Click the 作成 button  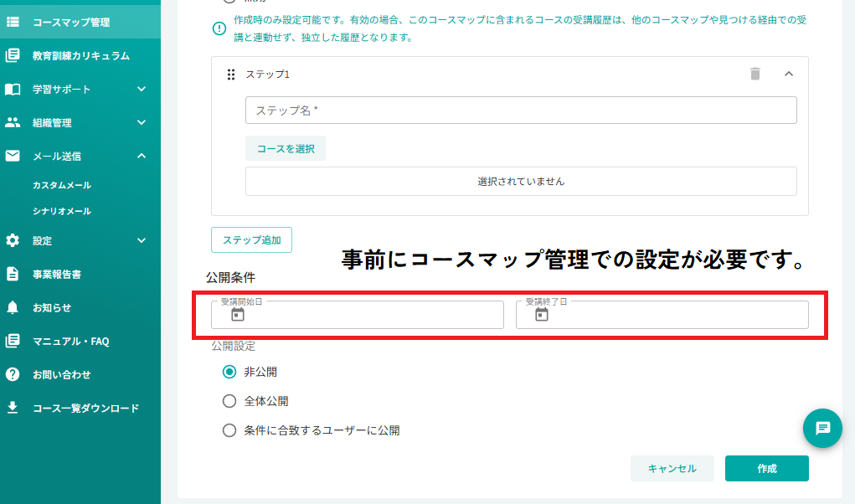[x=767, y=469]
